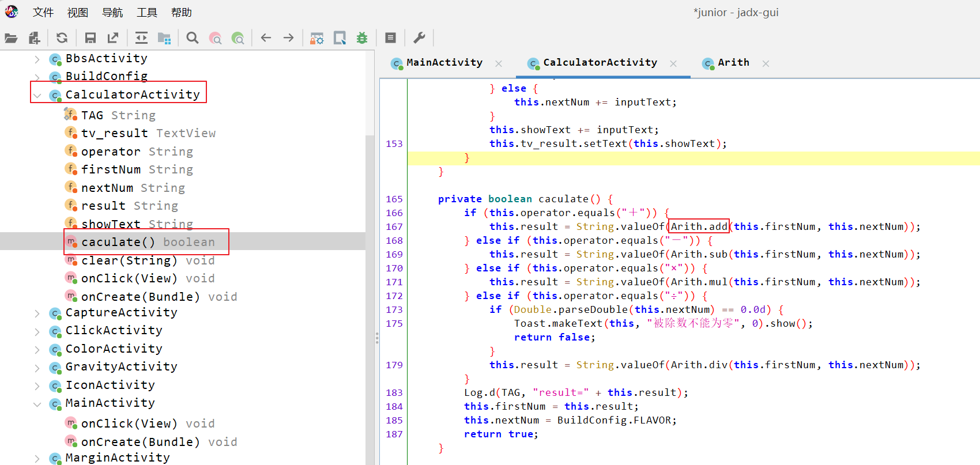
Task: Click line number 165 in the gutter
Action: click(394, 199)
